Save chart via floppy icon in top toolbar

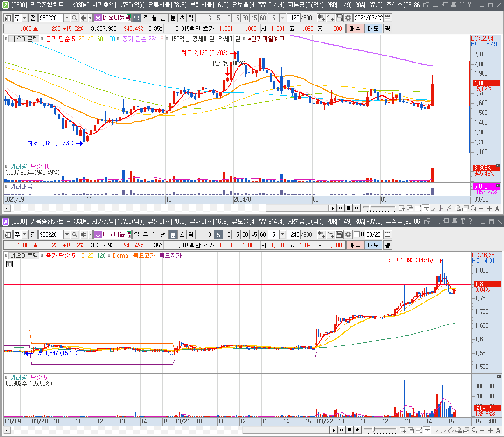click(x=339, y=18)
